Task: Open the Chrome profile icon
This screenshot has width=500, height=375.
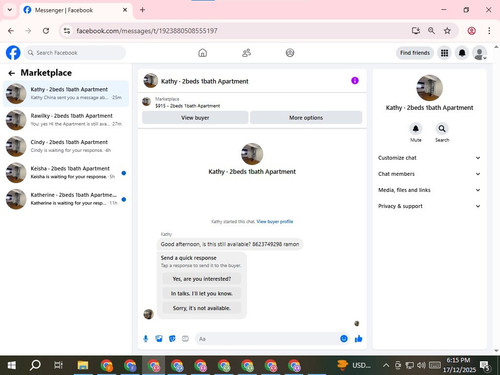Action: pos(471,31)
